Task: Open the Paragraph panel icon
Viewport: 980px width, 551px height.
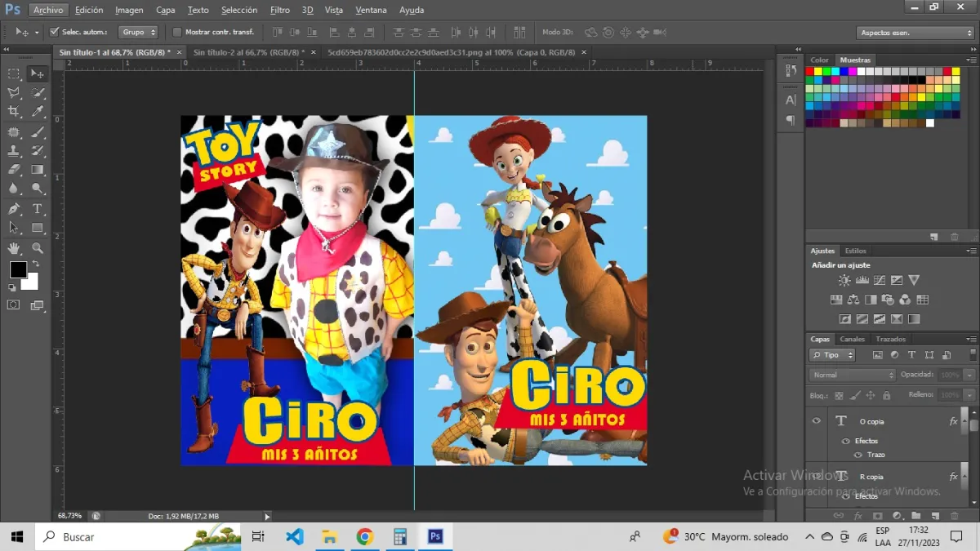Action: tap(791, 120)
